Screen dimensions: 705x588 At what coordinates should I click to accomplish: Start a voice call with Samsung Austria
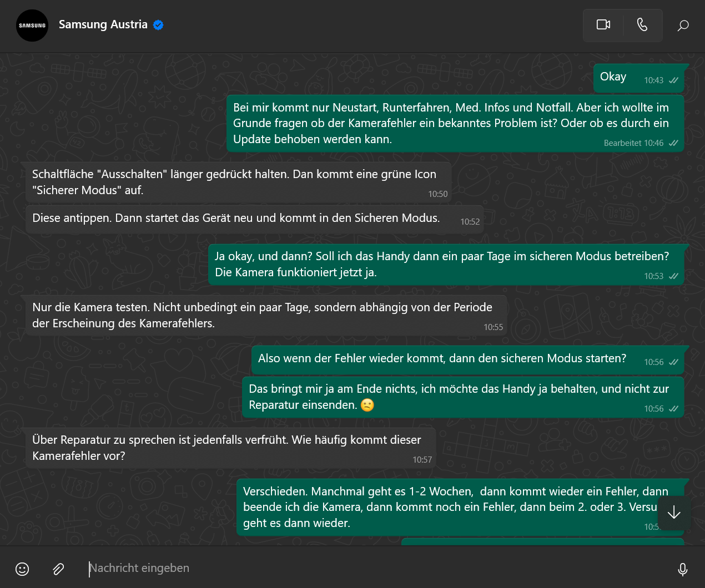[x=642, y=25]
